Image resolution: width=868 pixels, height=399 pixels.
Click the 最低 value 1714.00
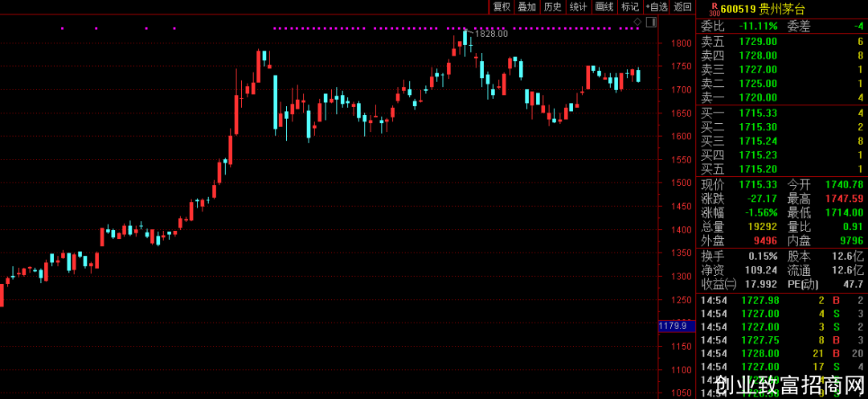click(844, 213)
